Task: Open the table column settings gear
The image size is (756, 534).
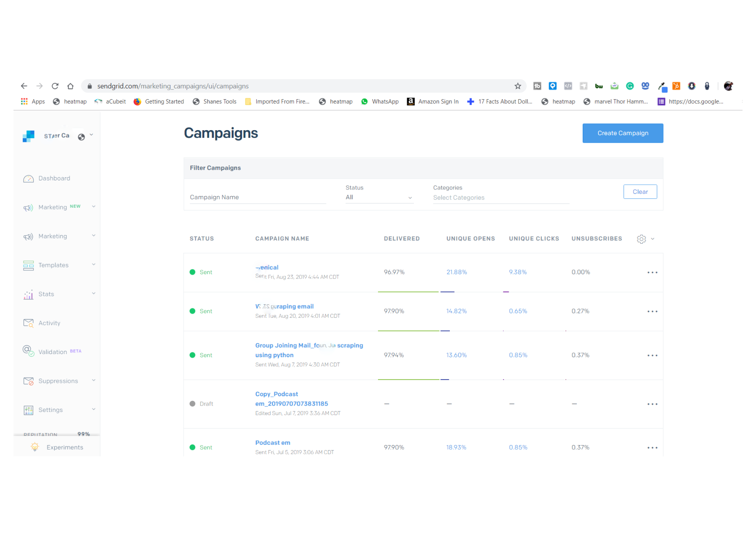Action: pyautogui.click(x=641, y=239)
